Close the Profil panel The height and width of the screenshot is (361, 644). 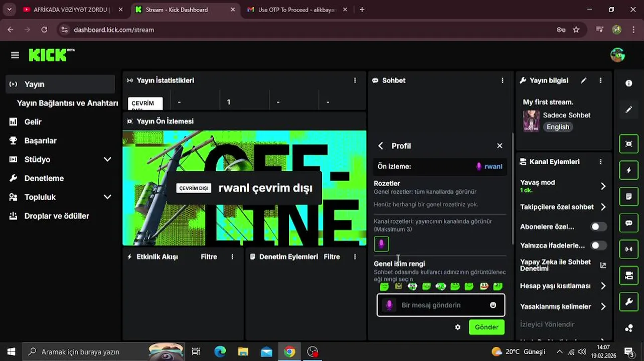click(500, 146)
